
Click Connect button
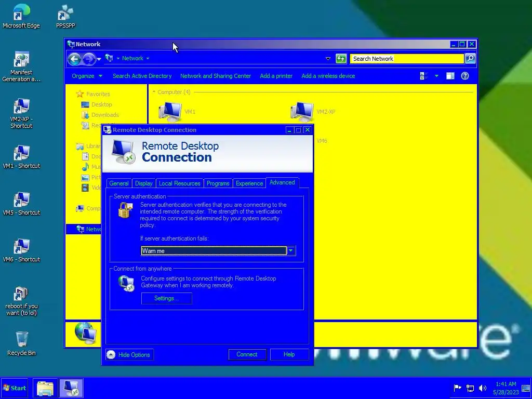[247, 354]
